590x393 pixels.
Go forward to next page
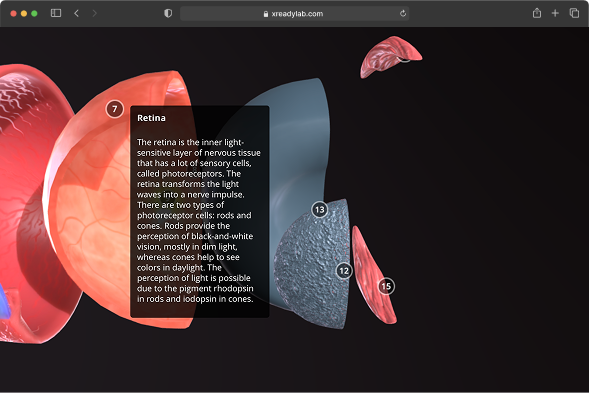click(94, 13)
